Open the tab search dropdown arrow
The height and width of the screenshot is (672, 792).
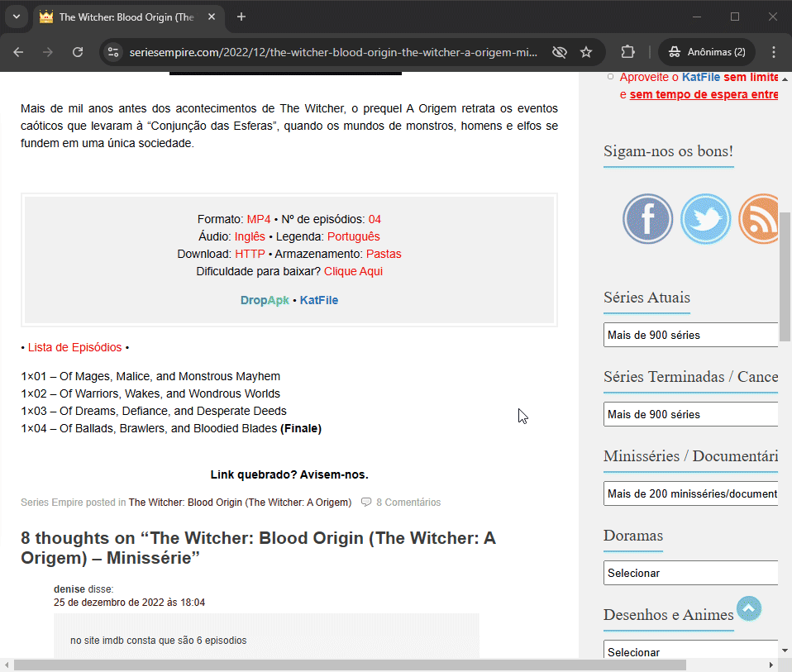click(17, 17)
